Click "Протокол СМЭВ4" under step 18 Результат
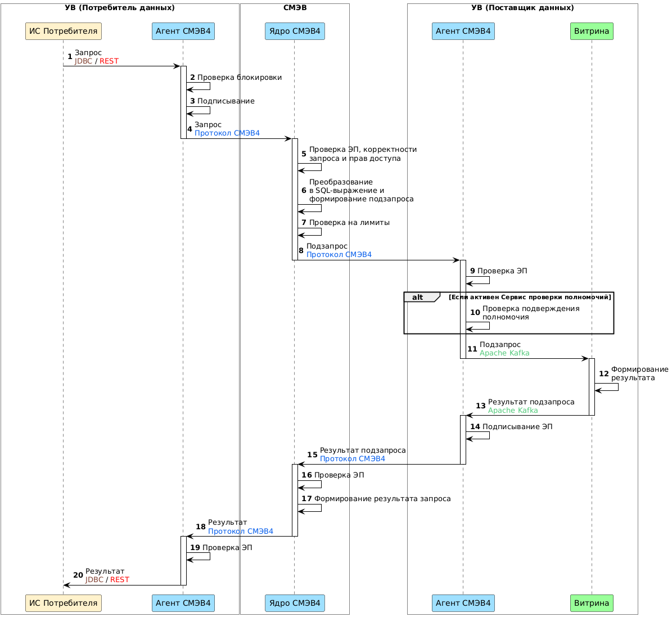 240,532
